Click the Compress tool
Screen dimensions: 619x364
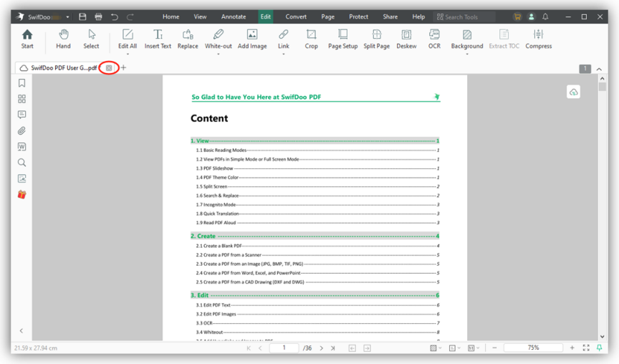(x=538, y=39)
